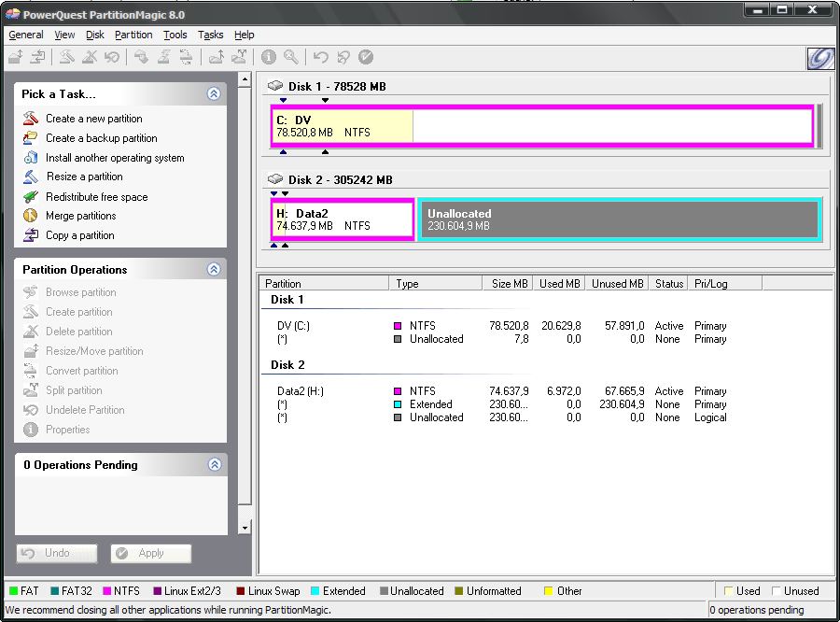Click the left panel scrollbar up arrow
The width and height of the screenshot is (840, 622).
(x=245, y=79)
